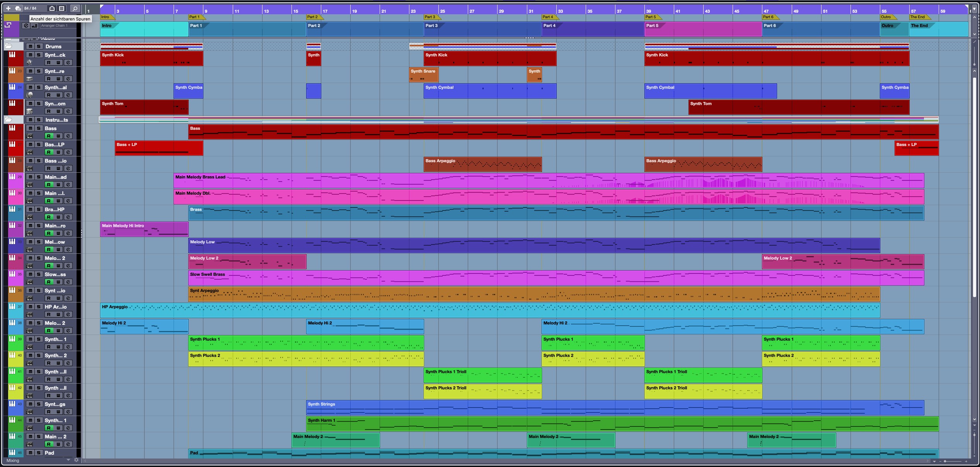Click the Synth Snare drum instrument icon
Viewport: 980px width, 467px height.
point(29,79)
